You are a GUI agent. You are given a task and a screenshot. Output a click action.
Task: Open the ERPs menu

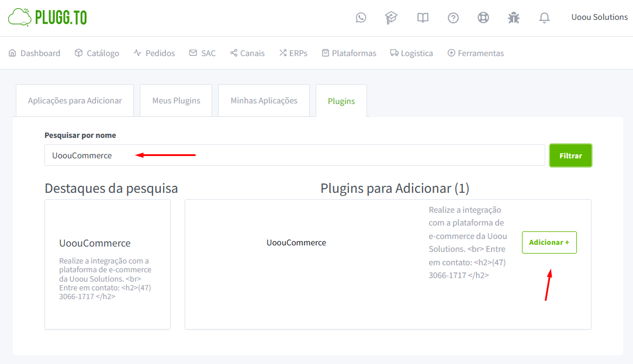point(293,53)
